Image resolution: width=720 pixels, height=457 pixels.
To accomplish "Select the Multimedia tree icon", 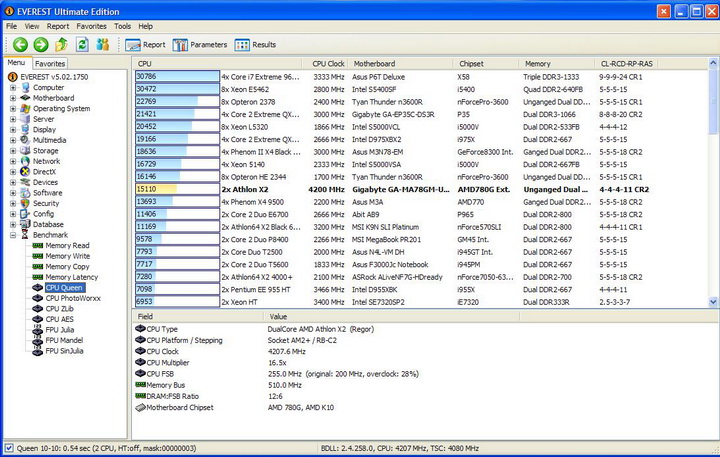I will coord(25,140).
